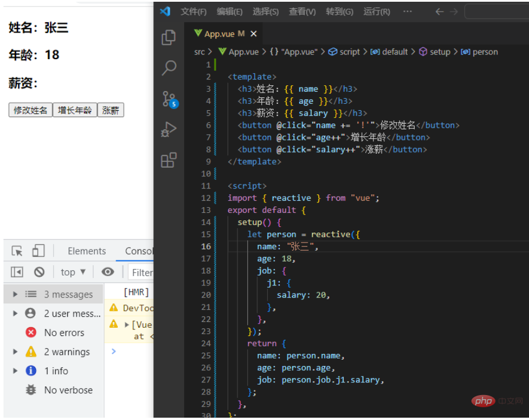Select the No verbose filter row

click(53, 390)
